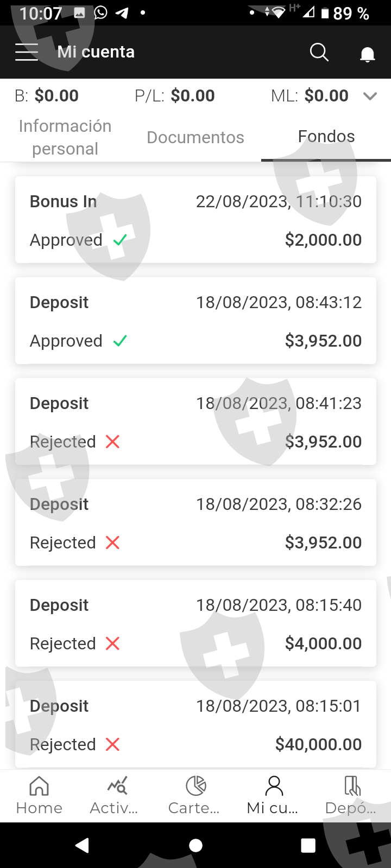
Task: Open rejected deposit from 08:32:26
Action: (x=195, y=522)
